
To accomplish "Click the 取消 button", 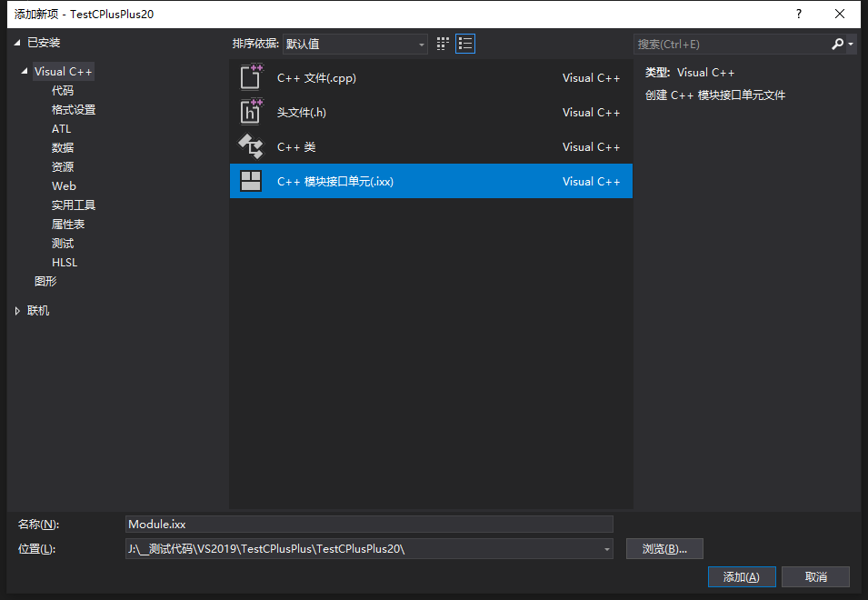I will [815, 576].
